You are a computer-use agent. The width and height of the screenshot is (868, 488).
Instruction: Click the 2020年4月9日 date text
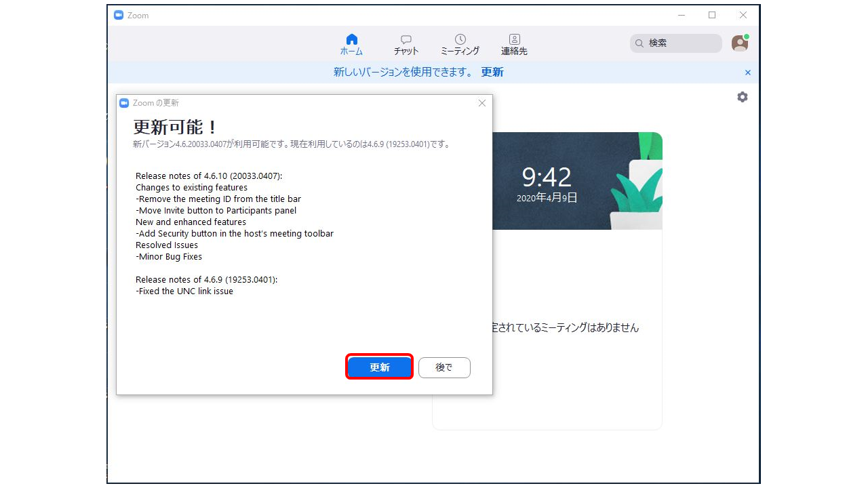(x=547, y=198)
